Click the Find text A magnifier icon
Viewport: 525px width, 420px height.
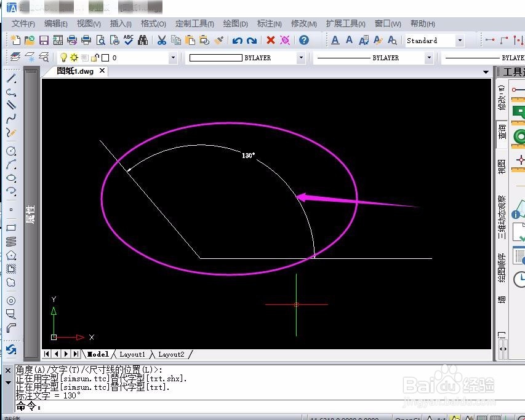pyautogui.click(x=392, y=40)
